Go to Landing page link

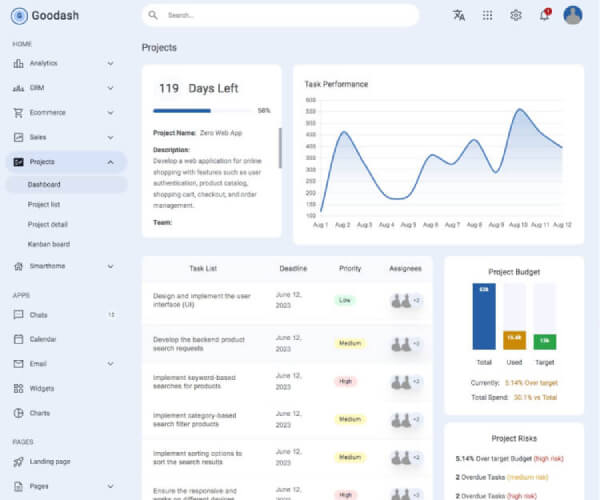[x=49, y=461]
